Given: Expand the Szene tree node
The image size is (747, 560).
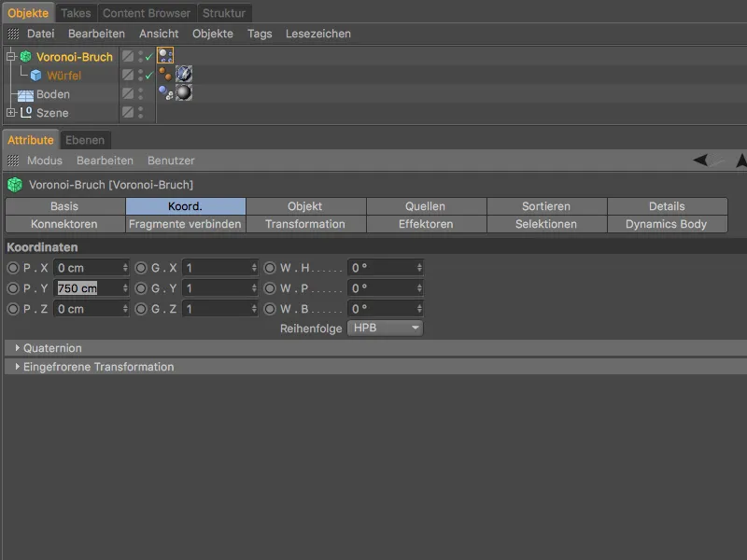Looking at the screenshot, I should [11, 112].
